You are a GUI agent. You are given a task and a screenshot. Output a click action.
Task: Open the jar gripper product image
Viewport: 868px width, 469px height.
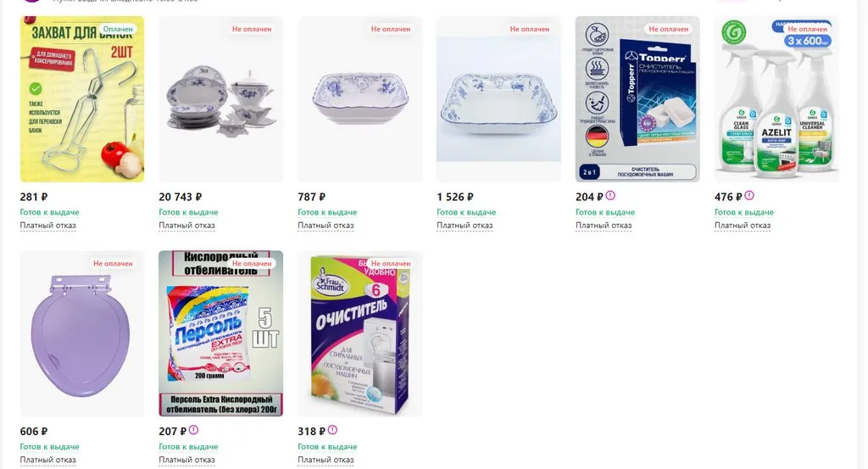(x=82, y=99)
